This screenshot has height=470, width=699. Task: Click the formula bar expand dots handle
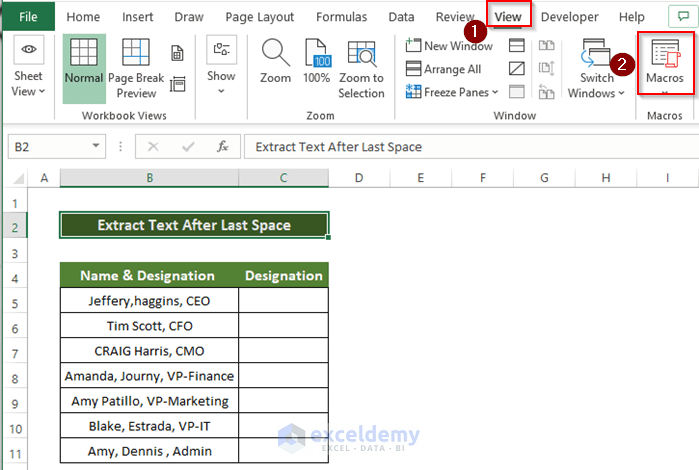pyautogui.click(x=120, y=146)
